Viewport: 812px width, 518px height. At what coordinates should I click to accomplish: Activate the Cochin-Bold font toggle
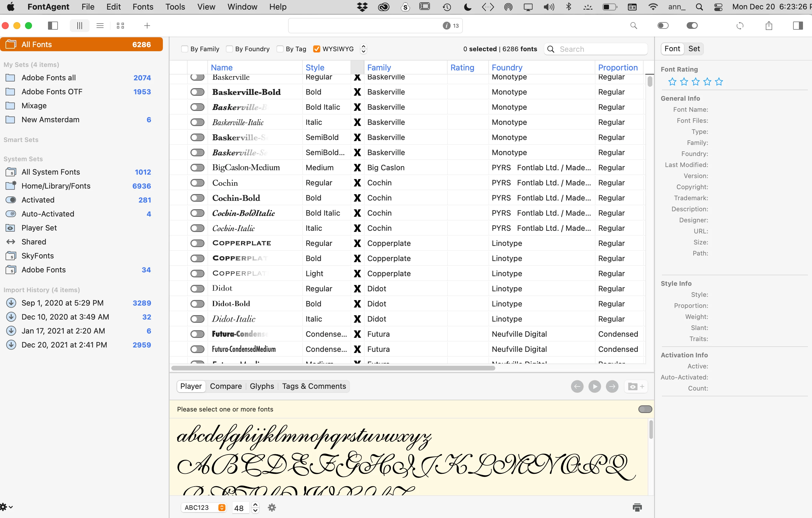point(197,198)
